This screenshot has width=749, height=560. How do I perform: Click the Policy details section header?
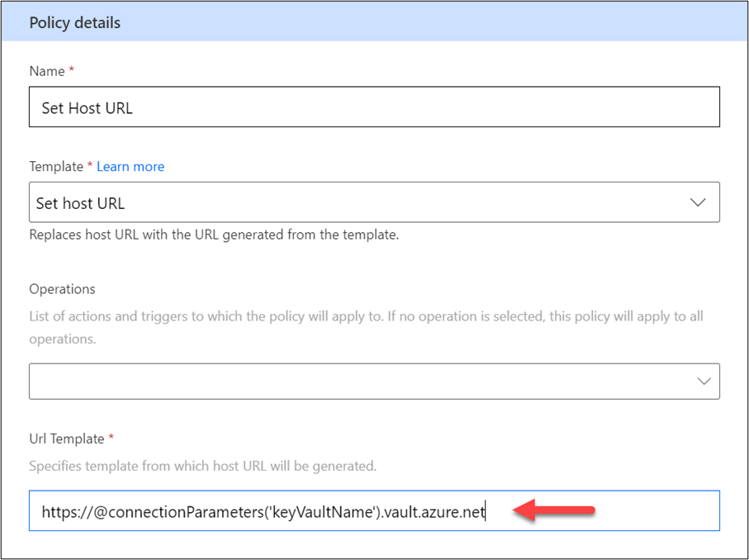[74, 22]
